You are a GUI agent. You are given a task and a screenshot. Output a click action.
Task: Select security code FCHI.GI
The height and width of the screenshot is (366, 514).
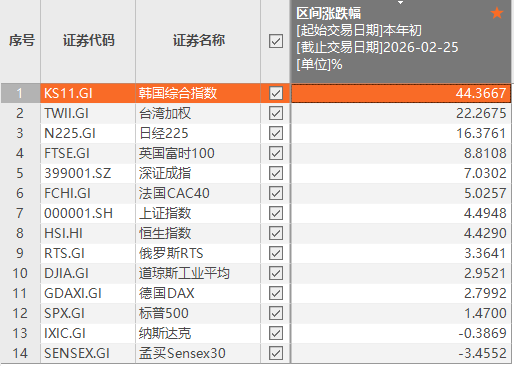point(67,193)
